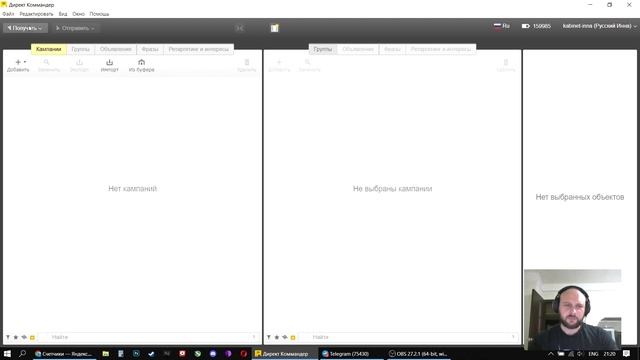Toggle star favorites filter below groups panel
The width and height of the screenshot is (640, 360).
click(277, 337)
